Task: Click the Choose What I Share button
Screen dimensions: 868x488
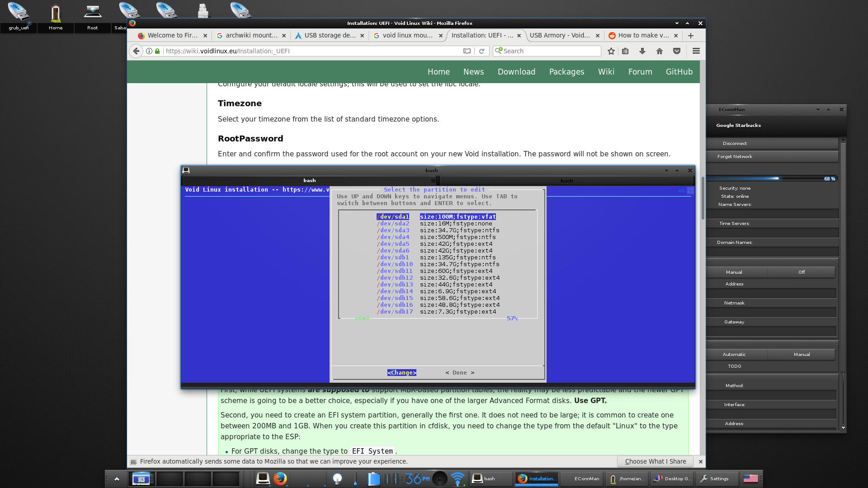Action: (x=656, y=461)
